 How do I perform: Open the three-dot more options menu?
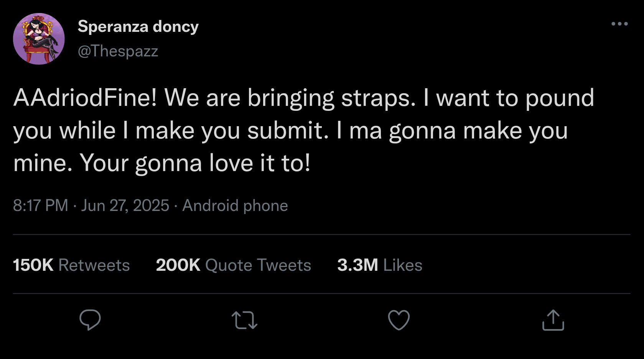619,24
